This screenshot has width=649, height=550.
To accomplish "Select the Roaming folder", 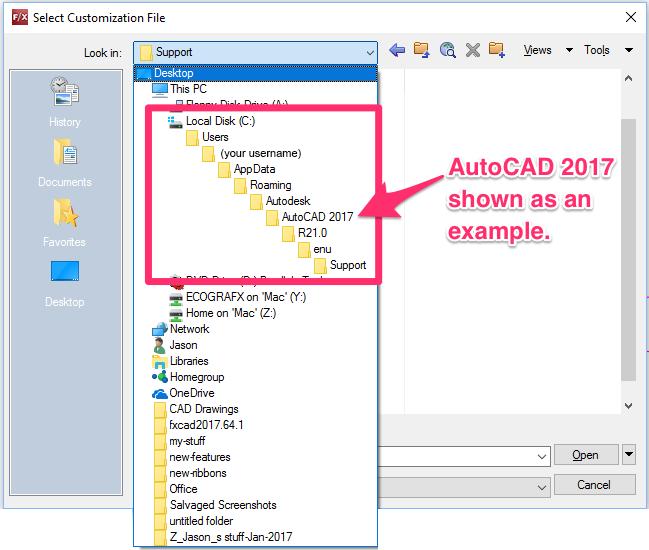I will coord(263,185).
